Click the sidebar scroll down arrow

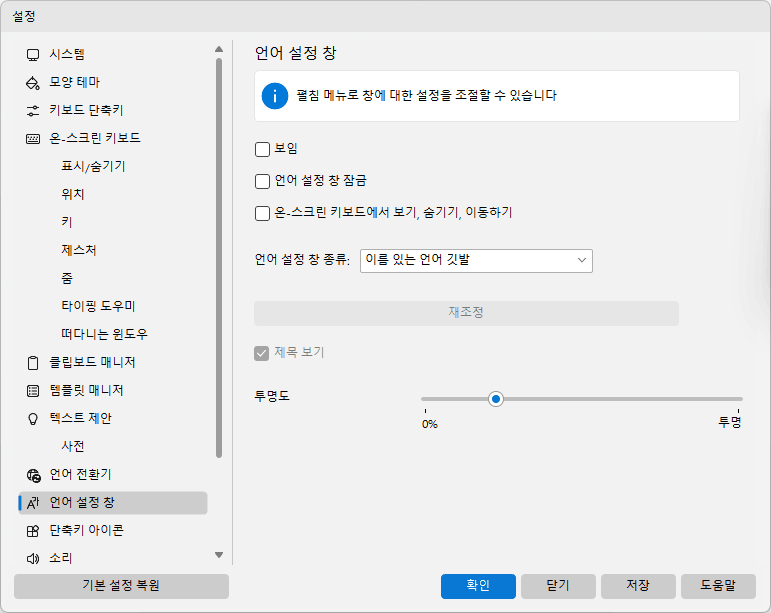[219, 555]
